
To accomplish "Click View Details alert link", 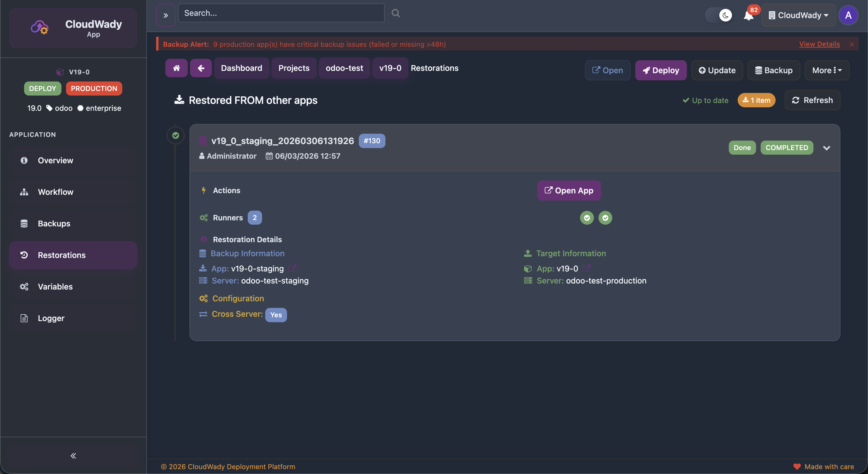I will [819, 44].
